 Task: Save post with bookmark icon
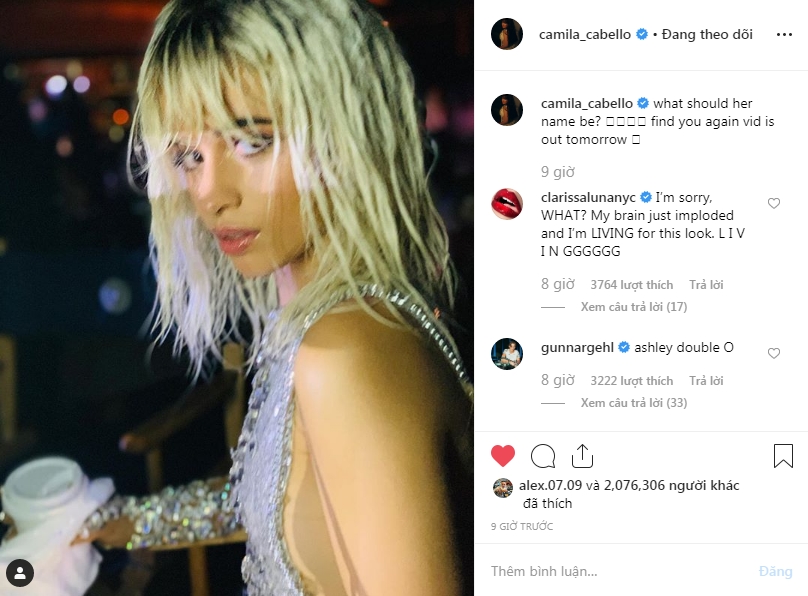[783, 456]
